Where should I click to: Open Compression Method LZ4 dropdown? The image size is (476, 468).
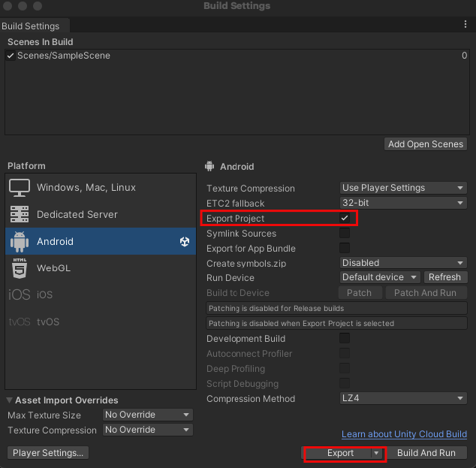pyautogui.click(x=403, y=398)
